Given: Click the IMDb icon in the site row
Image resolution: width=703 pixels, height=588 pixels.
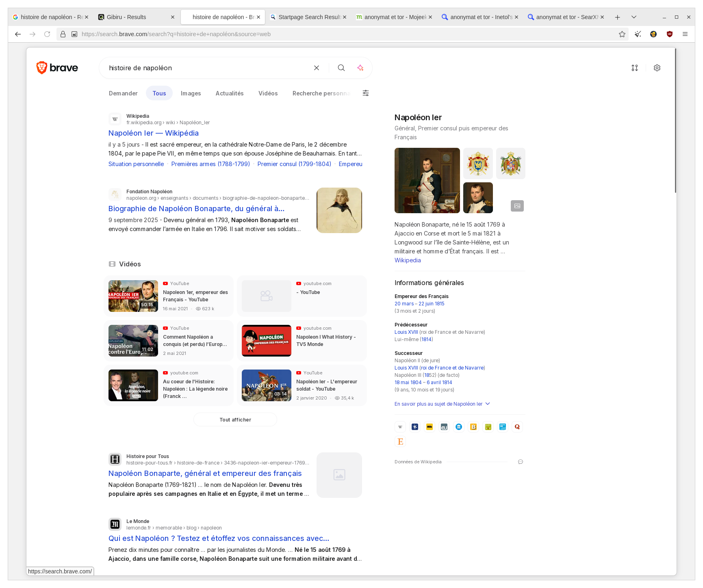Looking at the screenshot, I should pos(429,427).
